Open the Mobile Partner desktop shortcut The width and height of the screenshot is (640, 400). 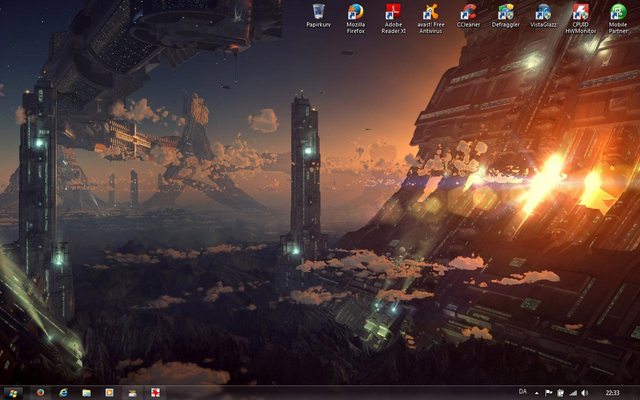618,13
